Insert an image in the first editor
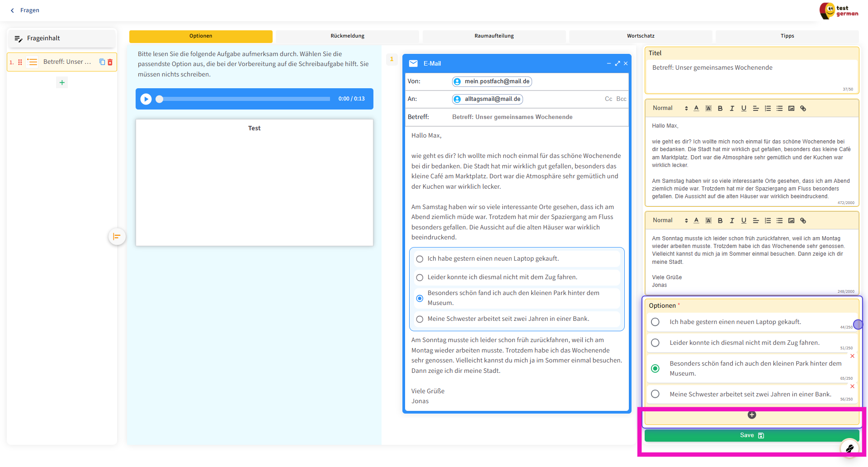The height and width of the screenshot is (467, 868). (x=791, y=108)
